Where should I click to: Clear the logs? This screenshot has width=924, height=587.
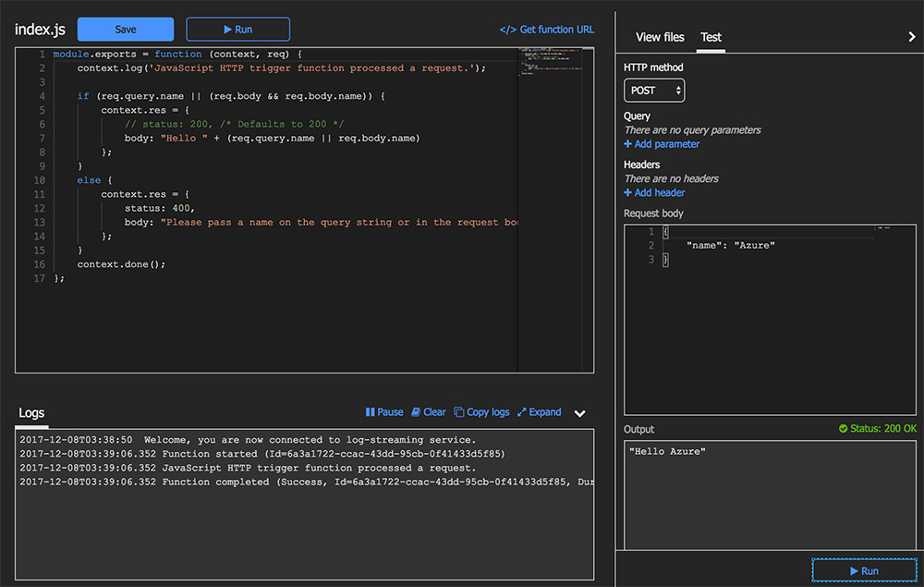(x=429, y=412)
